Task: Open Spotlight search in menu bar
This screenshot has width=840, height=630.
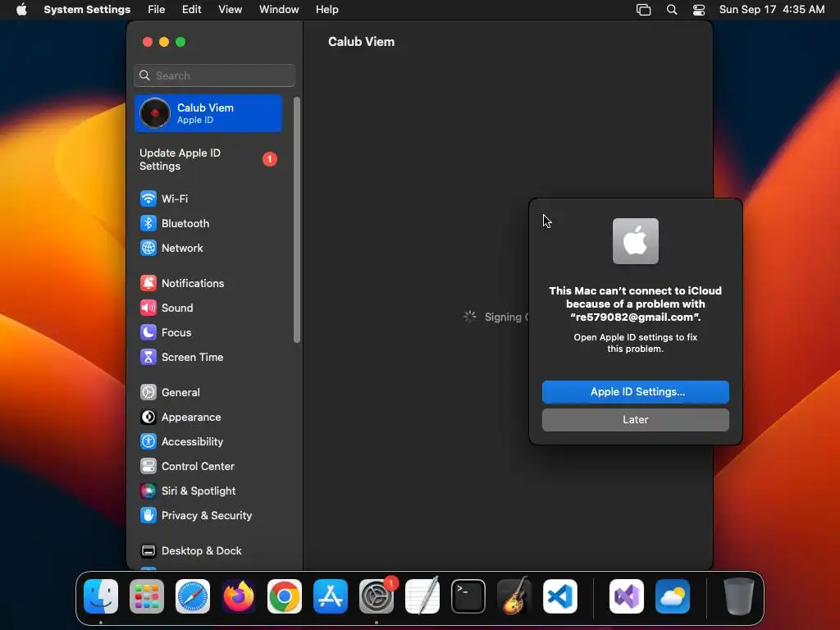Action: 672,10
